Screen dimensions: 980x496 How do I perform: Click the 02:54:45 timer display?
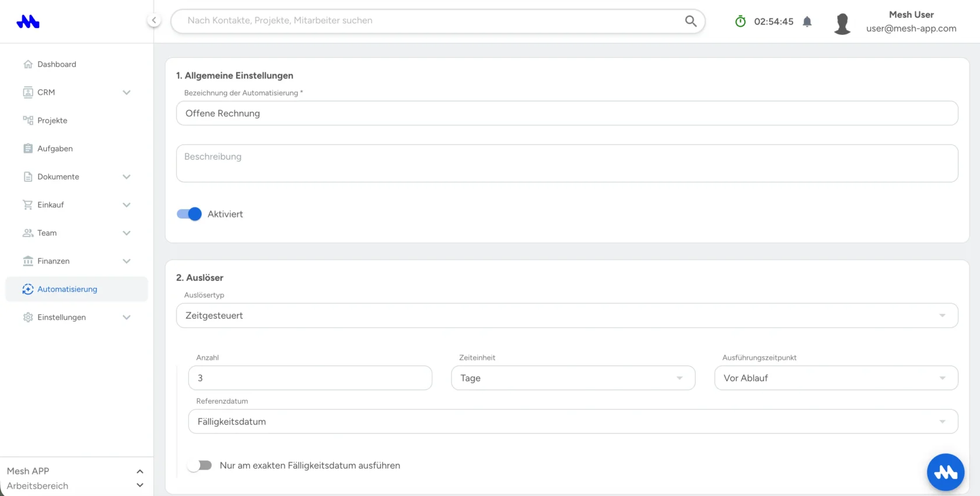pos(773,22)
